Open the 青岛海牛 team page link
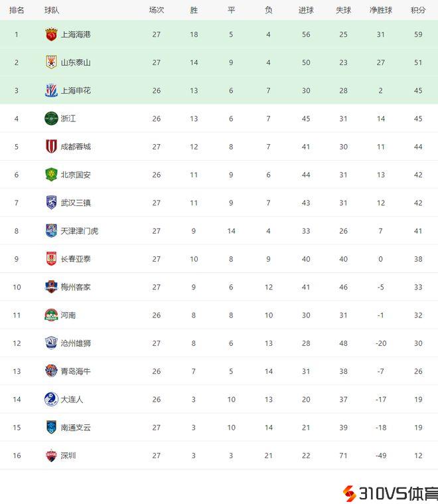Image resolution: width=438 pixels, height=504 pixels. (76, 371)
